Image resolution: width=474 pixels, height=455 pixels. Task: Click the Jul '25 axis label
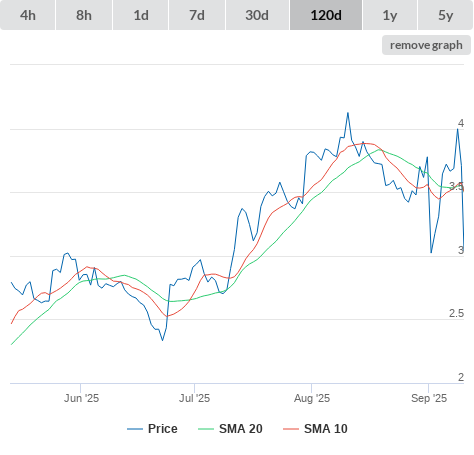coord(195,398)
